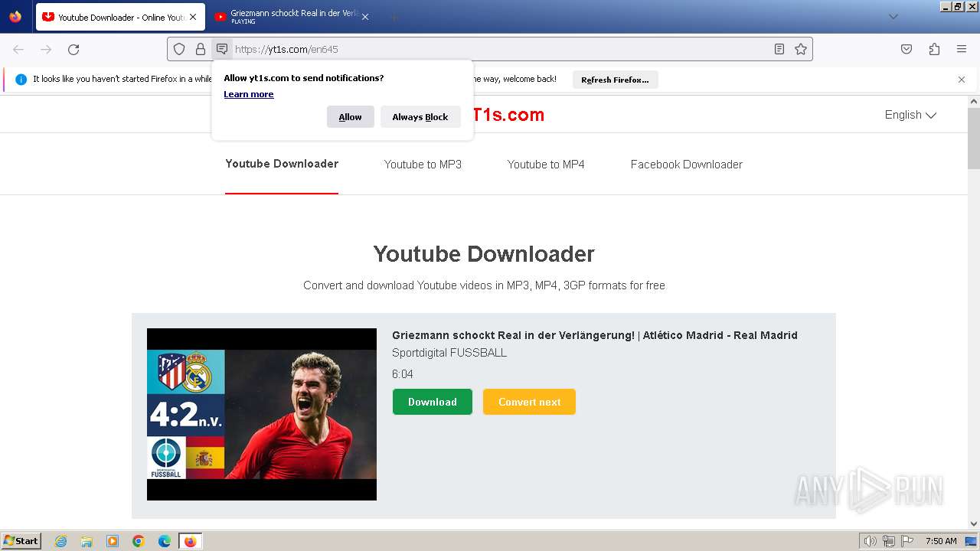This screenshot has width=980, height=551.
Task: Open the Save to Pocket button
Action: pos(906,49)
